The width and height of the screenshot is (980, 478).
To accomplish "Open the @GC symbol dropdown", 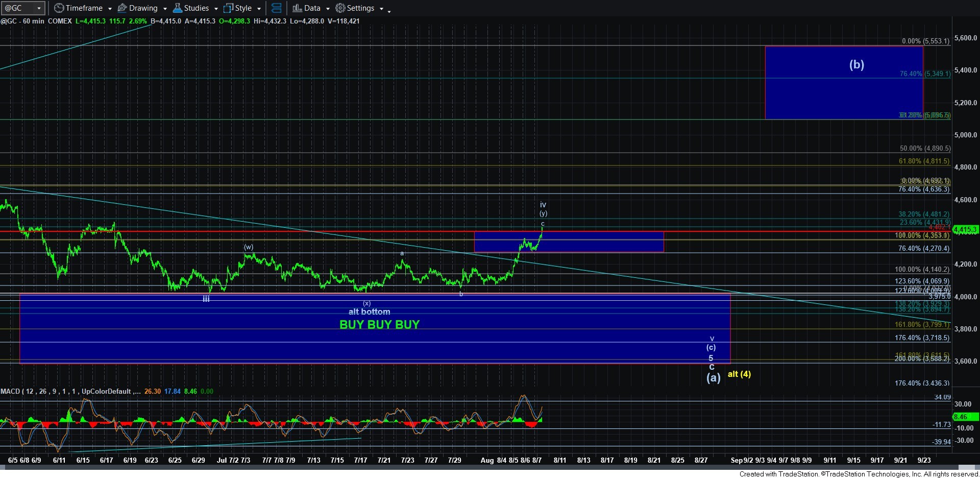I will coord(39,8).
